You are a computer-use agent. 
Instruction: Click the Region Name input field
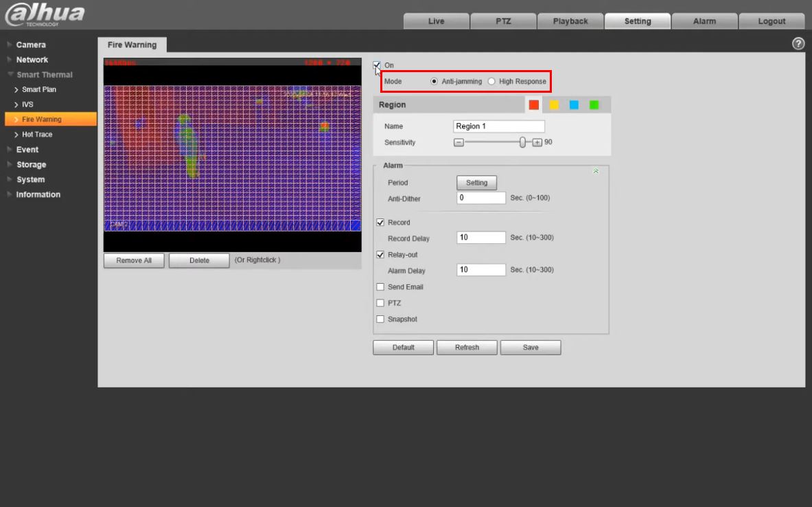(x=499, y=126)
